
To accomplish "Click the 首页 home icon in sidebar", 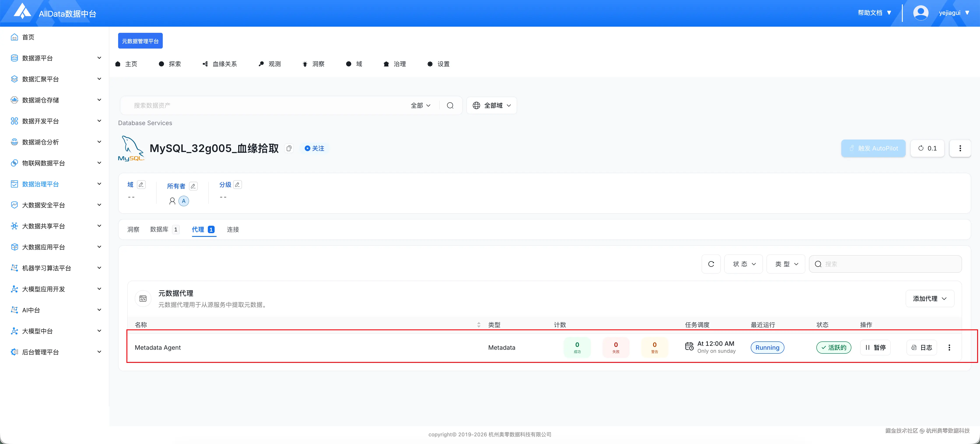I will click(14, 37).
